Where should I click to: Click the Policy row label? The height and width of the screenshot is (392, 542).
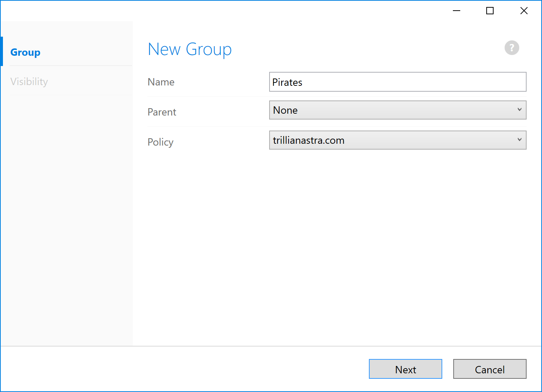pyautogui.click(x=160, y=142)
